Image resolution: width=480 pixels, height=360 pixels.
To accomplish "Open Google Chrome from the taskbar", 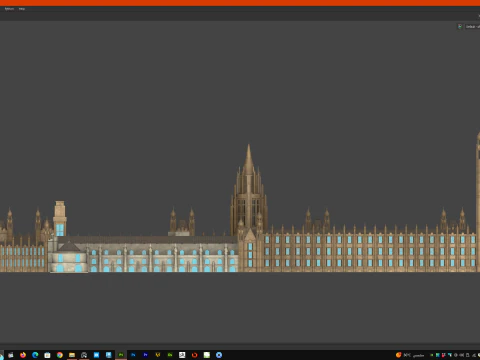I will pyautogui.click(x=60, y=355).
